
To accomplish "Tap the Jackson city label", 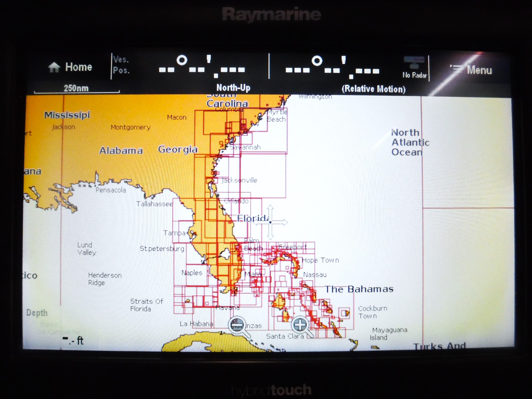I will [64, 127].
